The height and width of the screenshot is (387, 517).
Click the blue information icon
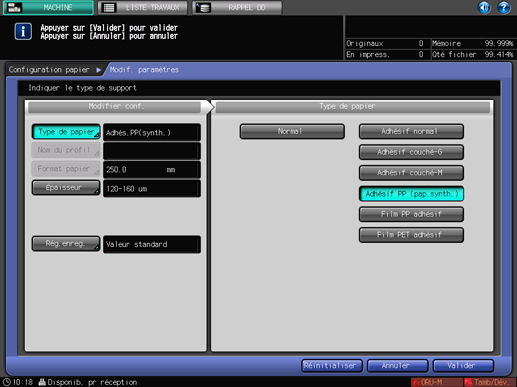coord(23,32)
